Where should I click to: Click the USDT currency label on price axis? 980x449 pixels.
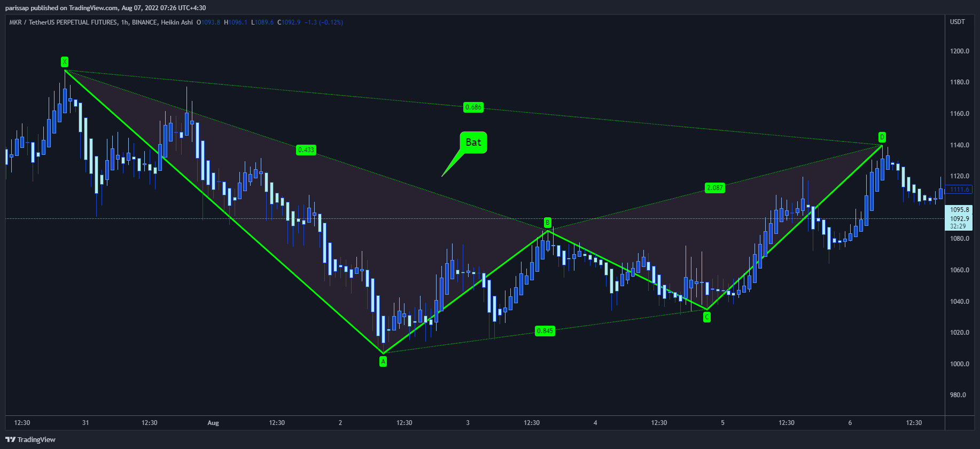click(x=958, y=22)
